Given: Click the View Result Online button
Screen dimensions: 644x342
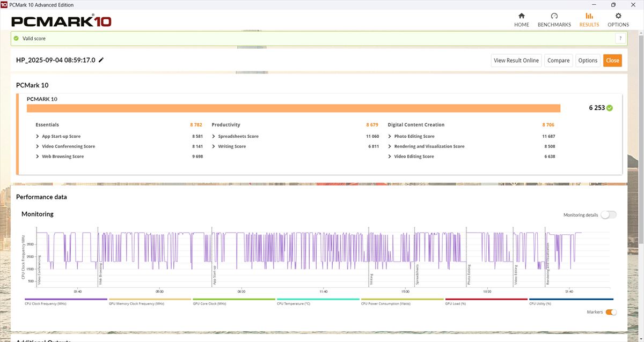Looking at the screenshot, I should click(x=516, y=61).
